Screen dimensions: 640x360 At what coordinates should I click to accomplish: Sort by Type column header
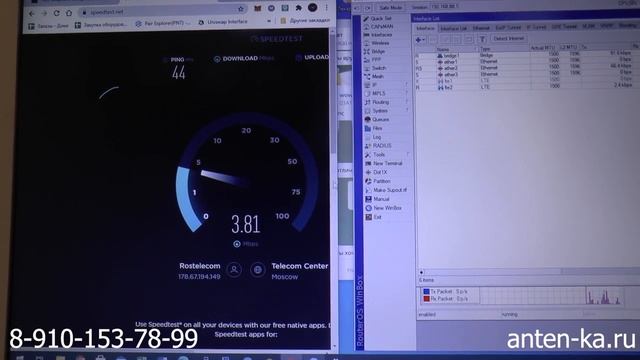click(x=504, y=49)
